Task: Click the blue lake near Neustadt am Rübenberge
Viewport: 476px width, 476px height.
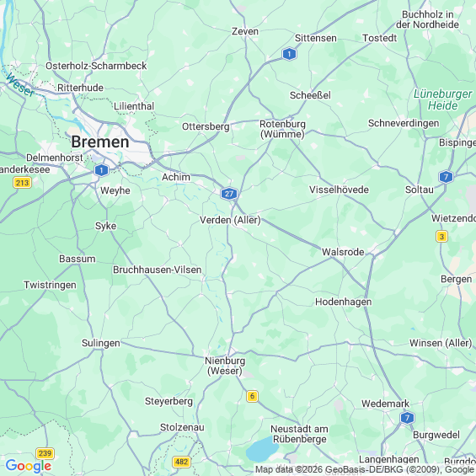Action: pos(261,450)
